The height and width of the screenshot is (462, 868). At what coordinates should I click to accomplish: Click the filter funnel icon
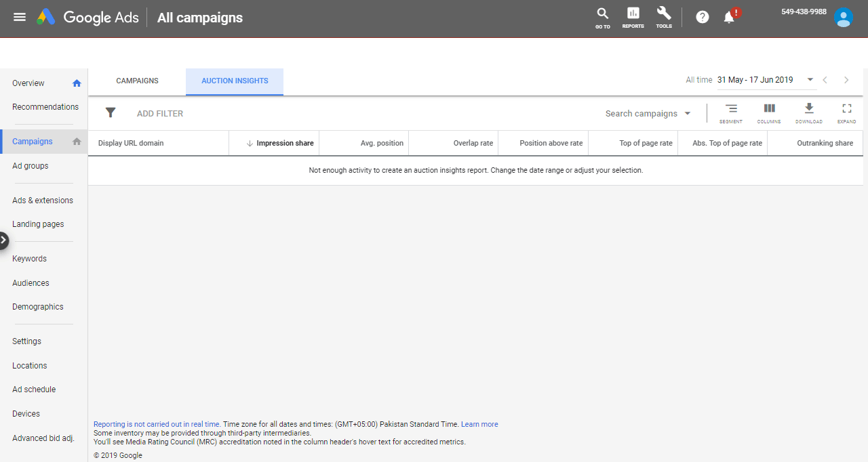click(x=111, y=113)
